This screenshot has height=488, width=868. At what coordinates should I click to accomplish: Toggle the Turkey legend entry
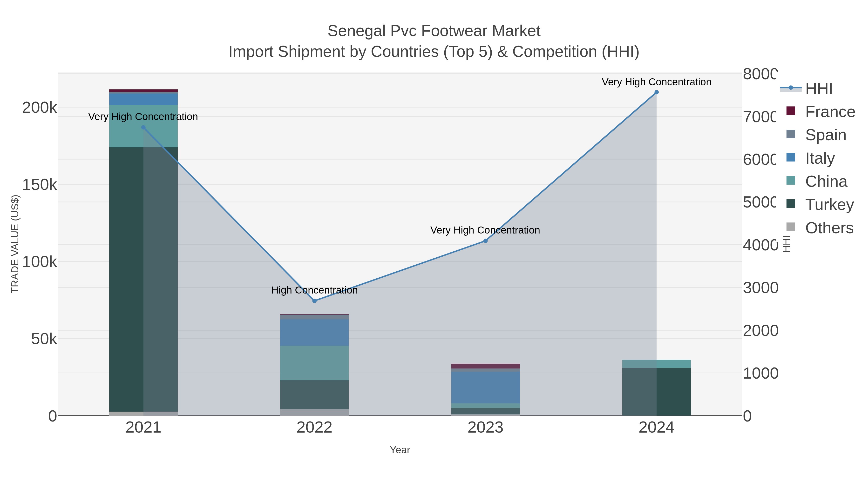820,204
